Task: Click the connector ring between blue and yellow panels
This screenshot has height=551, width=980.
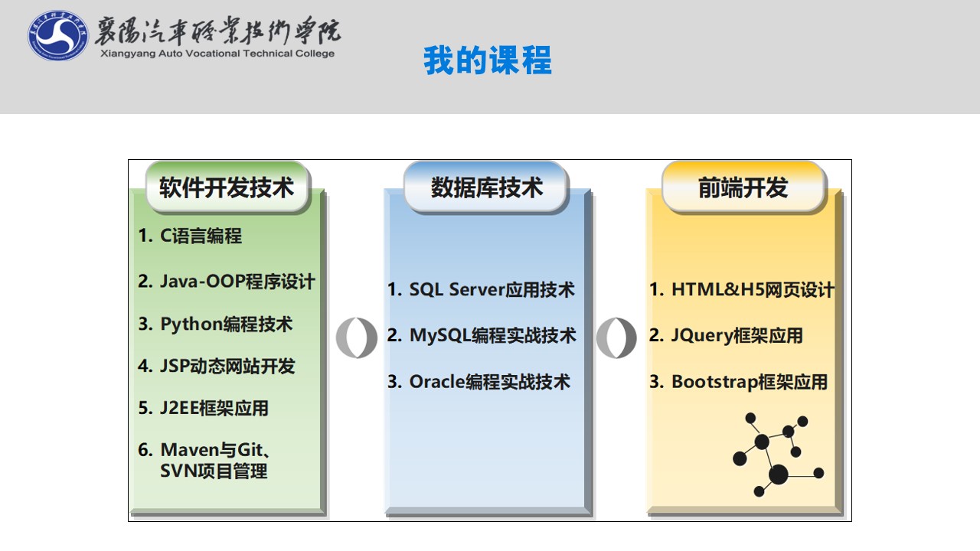Action: point(616,337)
